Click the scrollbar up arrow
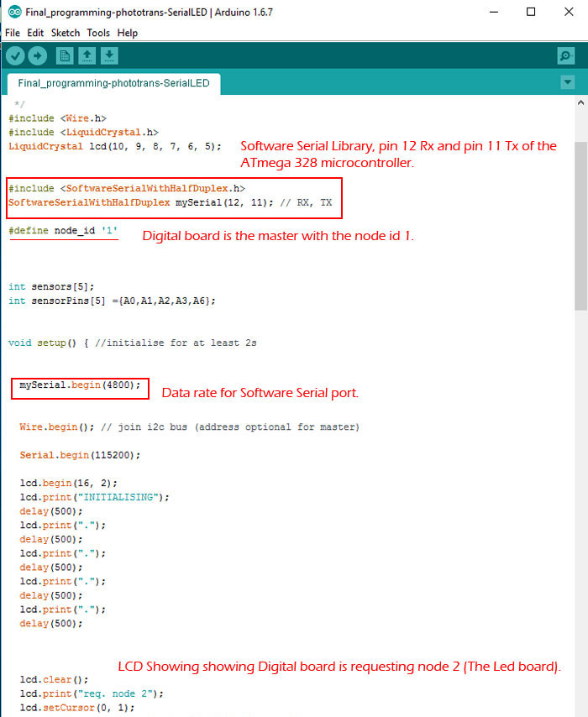The height and width of the screenshot is (717, 588). 580,103
